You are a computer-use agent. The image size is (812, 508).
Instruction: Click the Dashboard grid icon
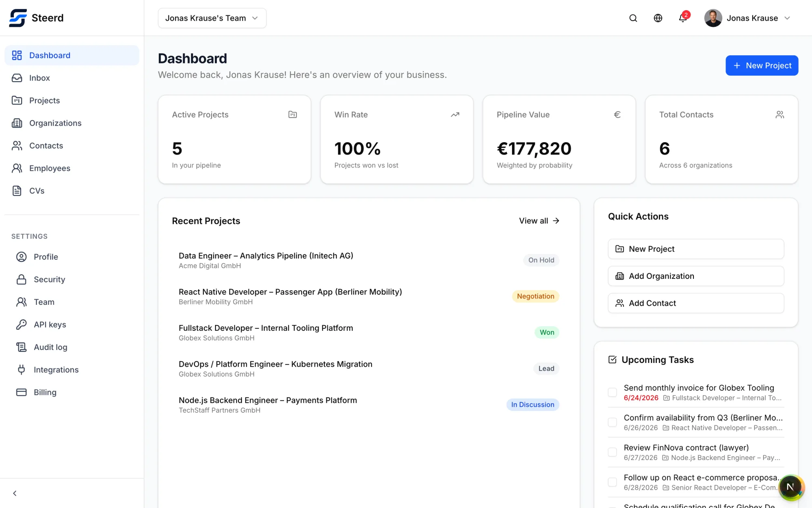click(x=17, y=55)
